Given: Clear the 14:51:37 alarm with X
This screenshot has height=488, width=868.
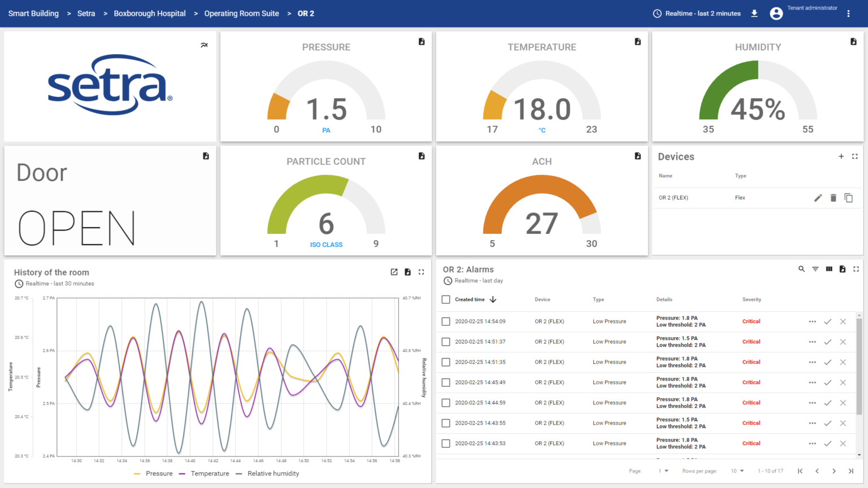Looking at the screenshot, I should click(x=843, y=342).
